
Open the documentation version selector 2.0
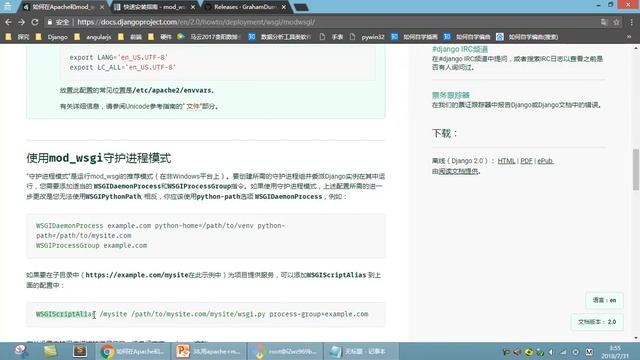pyautogui.click(x=597, y=322)
